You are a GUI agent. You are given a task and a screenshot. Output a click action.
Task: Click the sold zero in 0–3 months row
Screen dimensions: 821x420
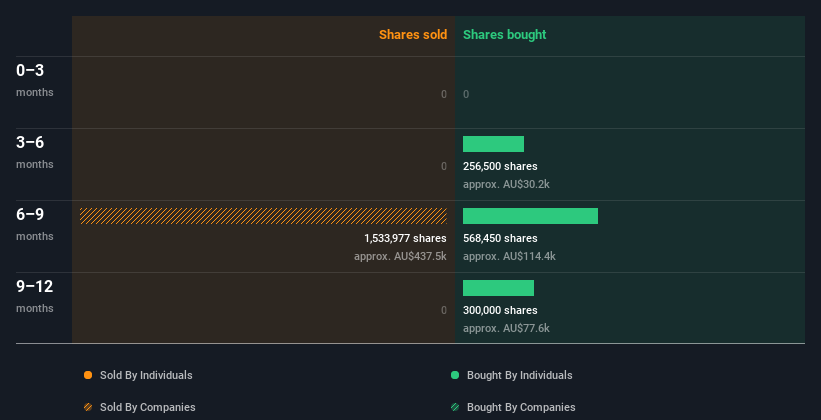tap(444, 94)
